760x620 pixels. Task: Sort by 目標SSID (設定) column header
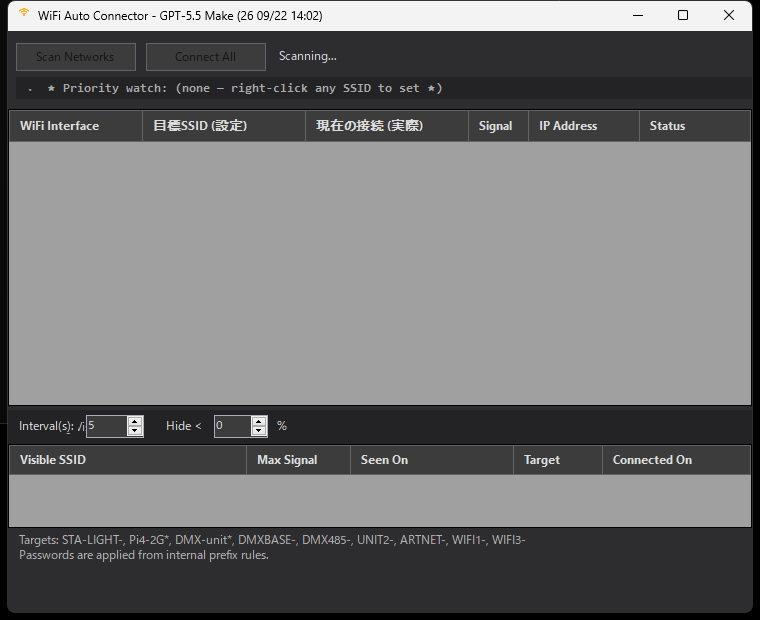coord(224,126)
